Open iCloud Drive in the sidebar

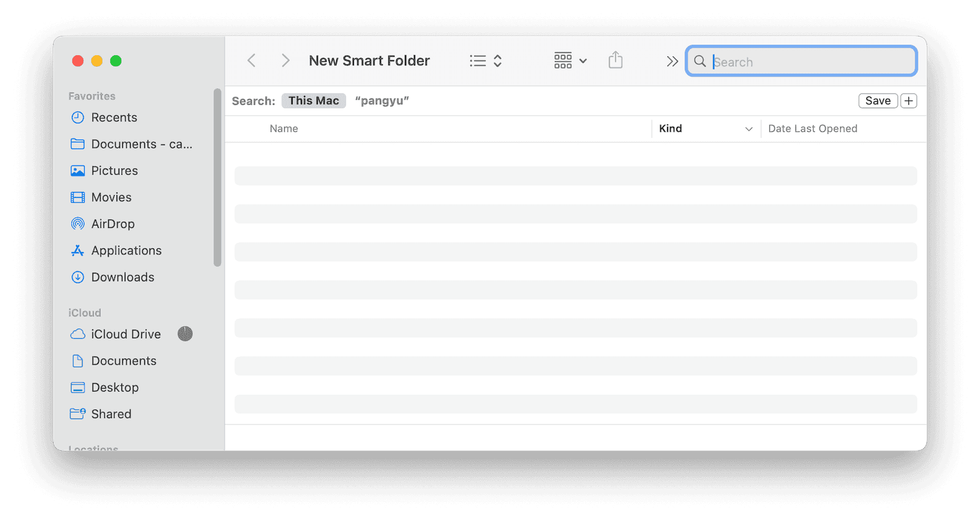point(126,335)
